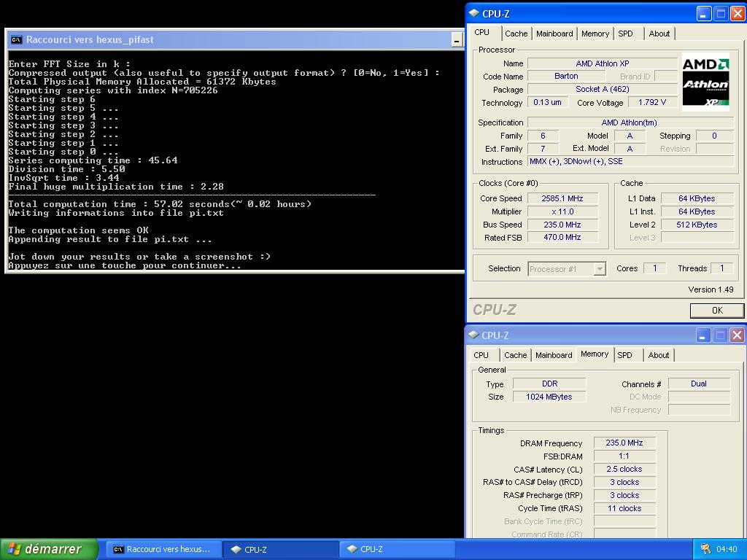
Task: Click the Core Speed value 2585.1 MHz
Action: click(x=562, y=198)
